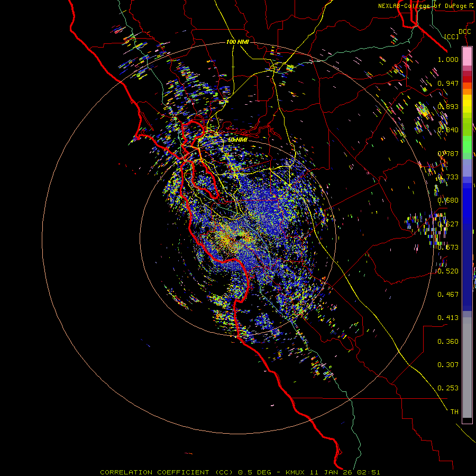The width and height of the screenshot is (476, 476).
Task: Select the 0.947 scale value
Action: click(448, 83)
